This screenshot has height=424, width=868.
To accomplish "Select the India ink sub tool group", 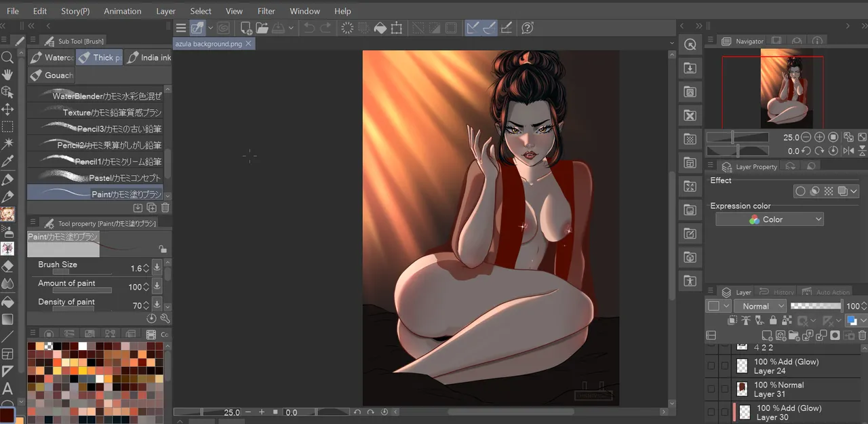I will point(149,58).
